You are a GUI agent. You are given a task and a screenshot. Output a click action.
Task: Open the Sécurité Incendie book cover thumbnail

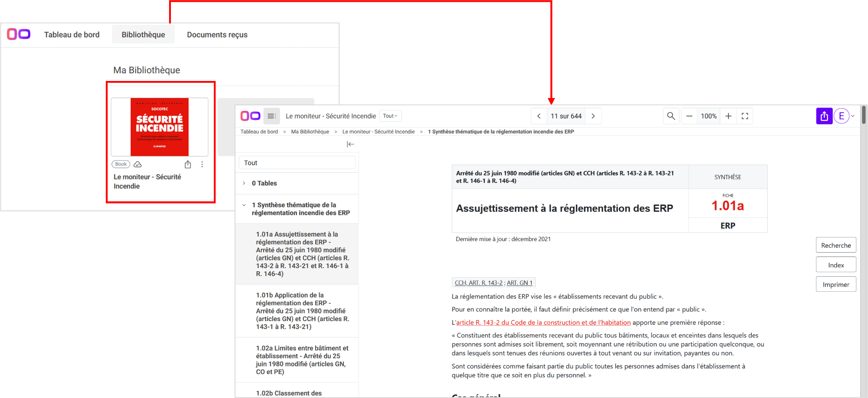pos(160,127)
